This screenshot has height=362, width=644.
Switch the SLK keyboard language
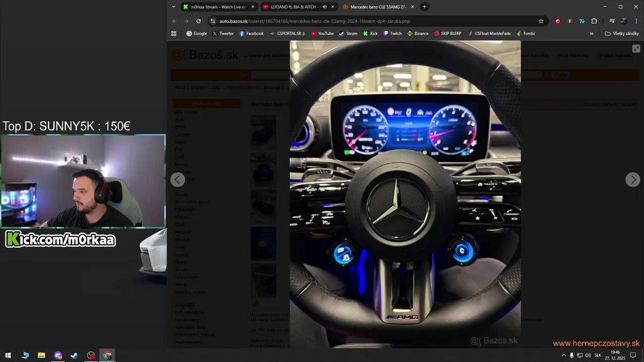tap(598, 355)
